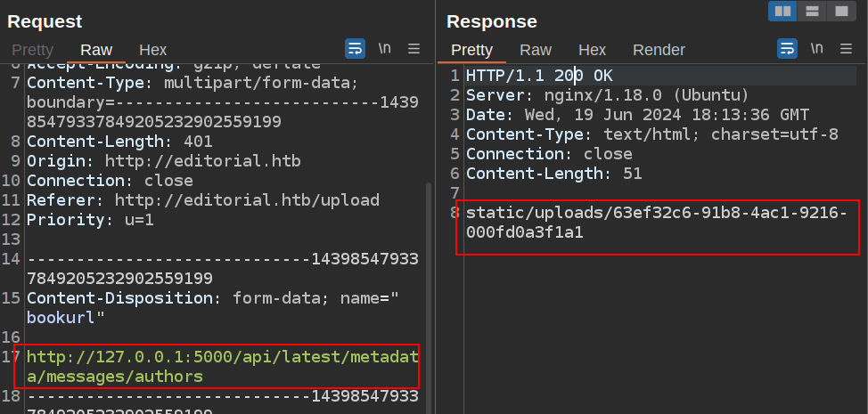
Task: Switch Request view to Pretty tab
Action: [32, 50]
